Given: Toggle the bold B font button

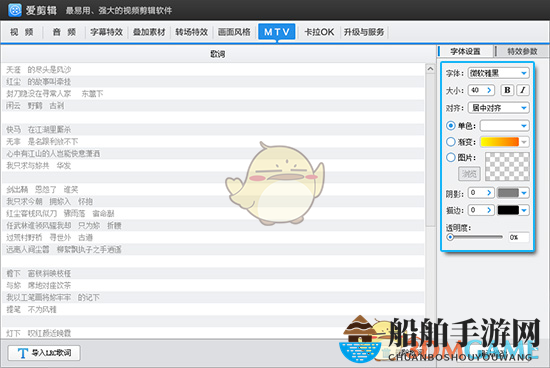Looking at the screenshot, I should (507, 90).
